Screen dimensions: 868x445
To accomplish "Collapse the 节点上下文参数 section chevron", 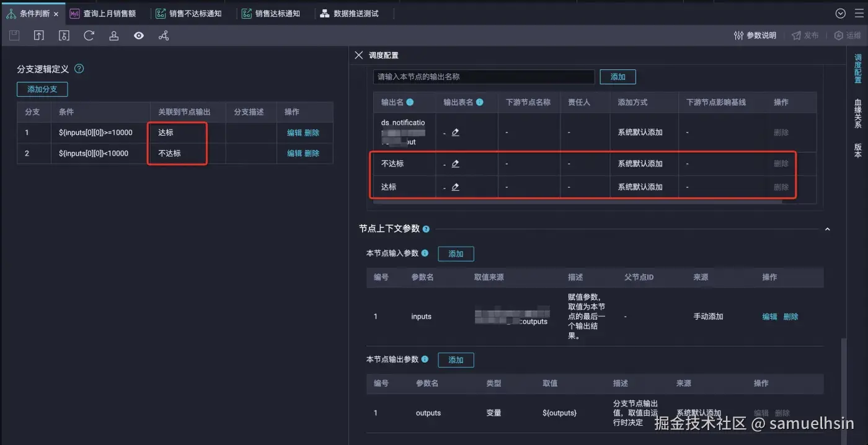I will [x=827, y=229].
